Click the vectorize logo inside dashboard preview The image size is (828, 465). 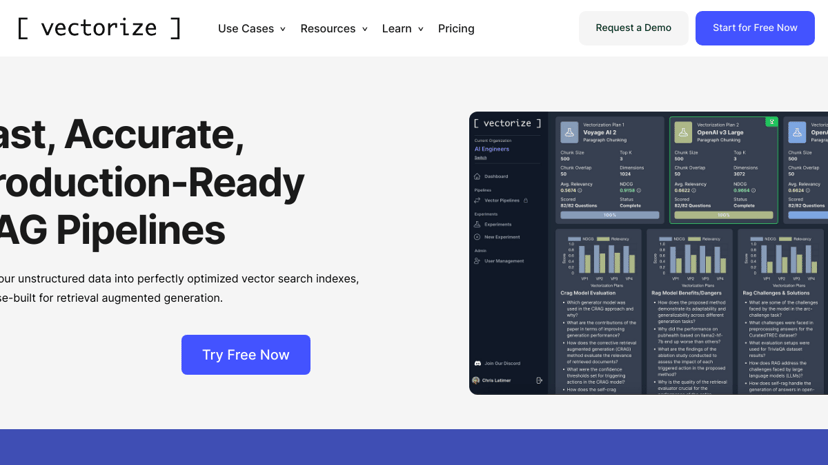(507, 124)
